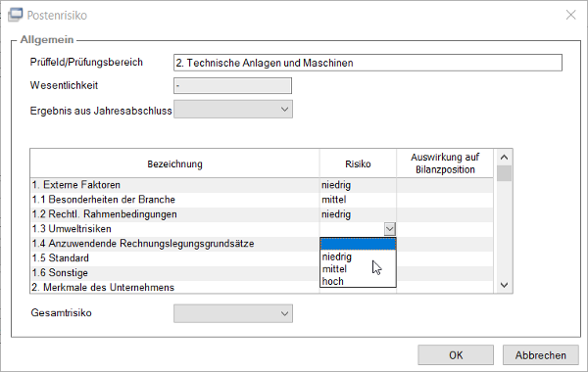The image size is (588, 372).
Task: Select the '1.3 Umweltrisiken' row label
Action: [72, 229]
